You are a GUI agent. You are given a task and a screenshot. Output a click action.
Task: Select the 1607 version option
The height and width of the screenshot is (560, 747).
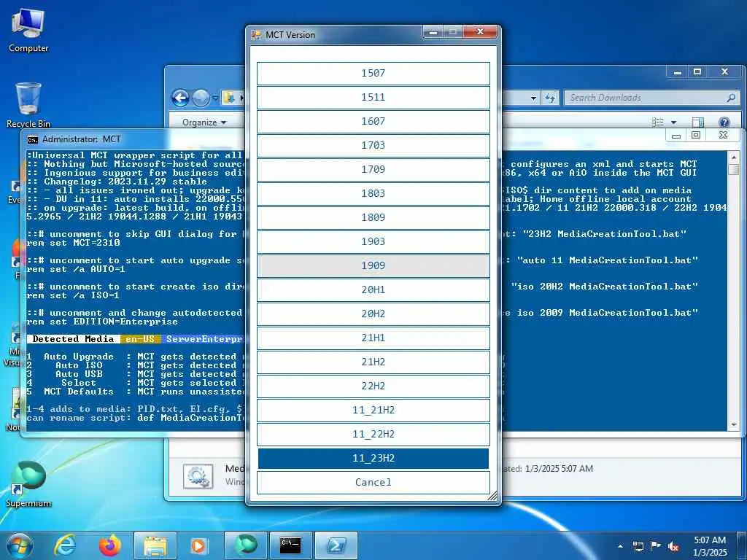373,122
